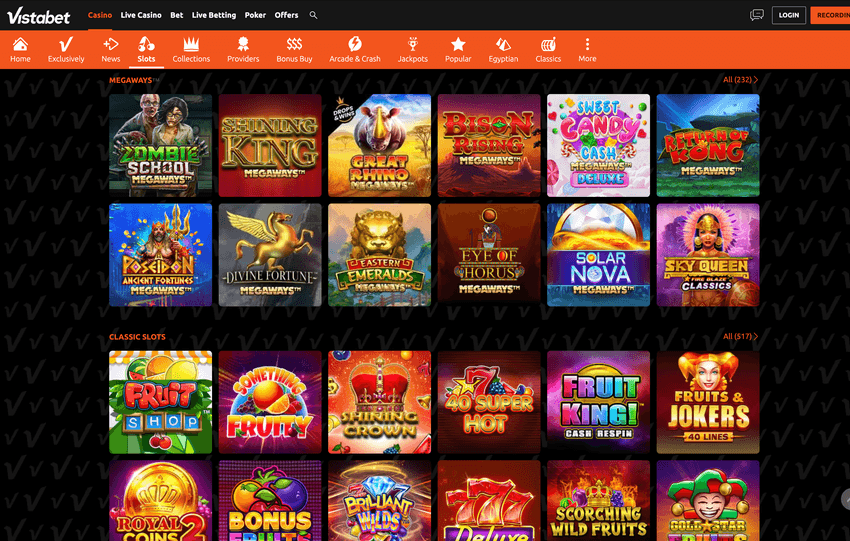Launch 40 Super Hot slot

(x=489, y=402)
